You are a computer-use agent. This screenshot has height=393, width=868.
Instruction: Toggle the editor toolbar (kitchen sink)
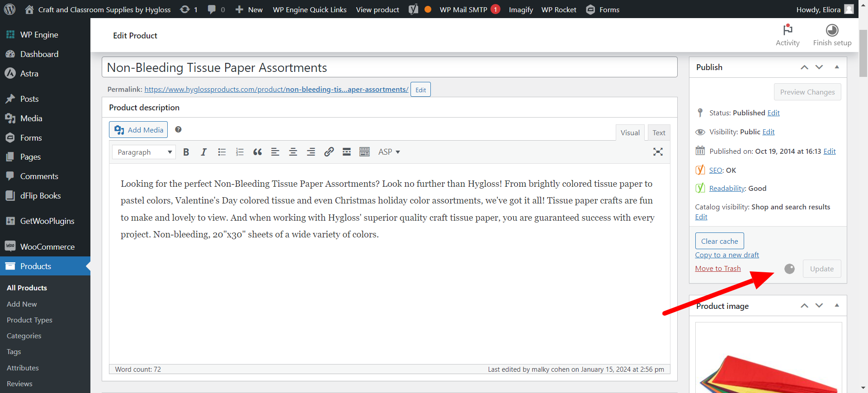point(364,152)
